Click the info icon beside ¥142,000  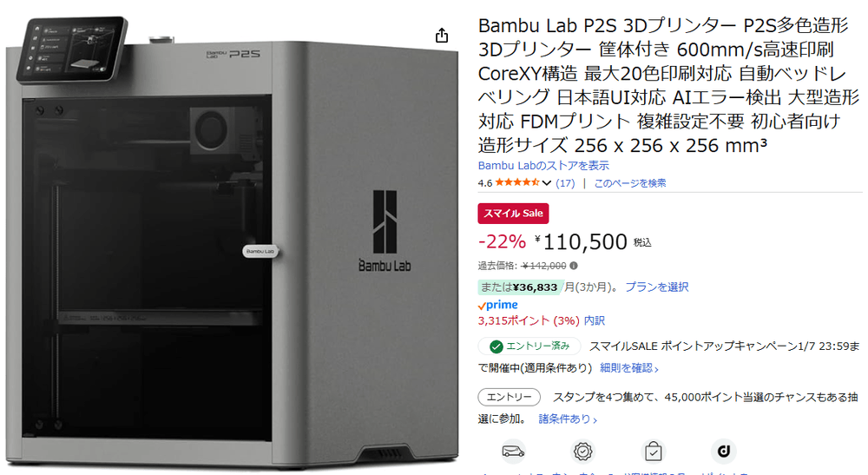[574, 266]
